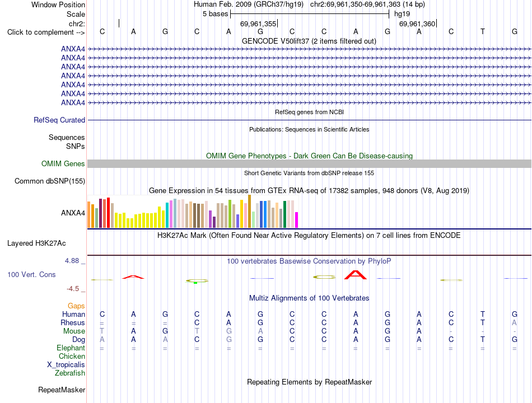Open the GTEx Gene Expression track title
This screenshot has width=532, height=403.
tap(309, 191)
